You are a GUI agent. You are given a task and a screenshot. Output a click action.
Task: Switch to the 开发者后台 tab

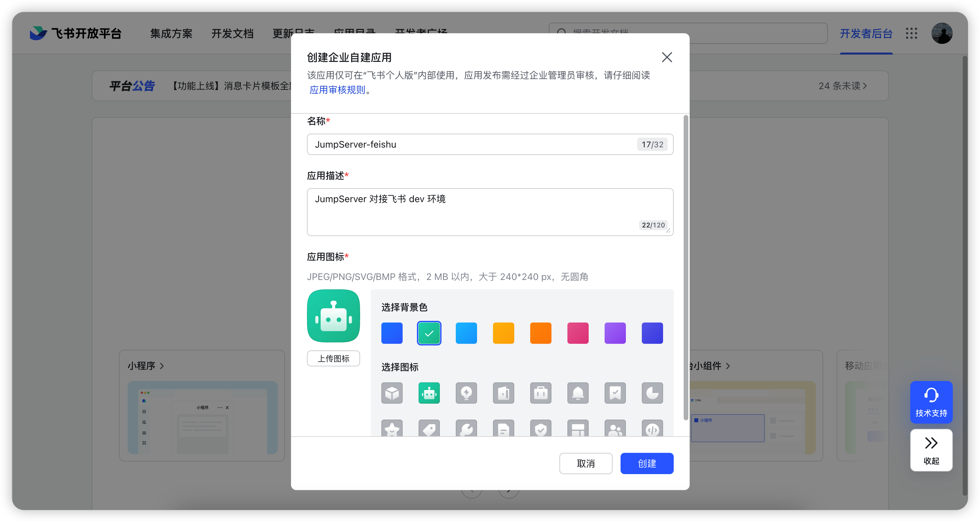(866, 34)
